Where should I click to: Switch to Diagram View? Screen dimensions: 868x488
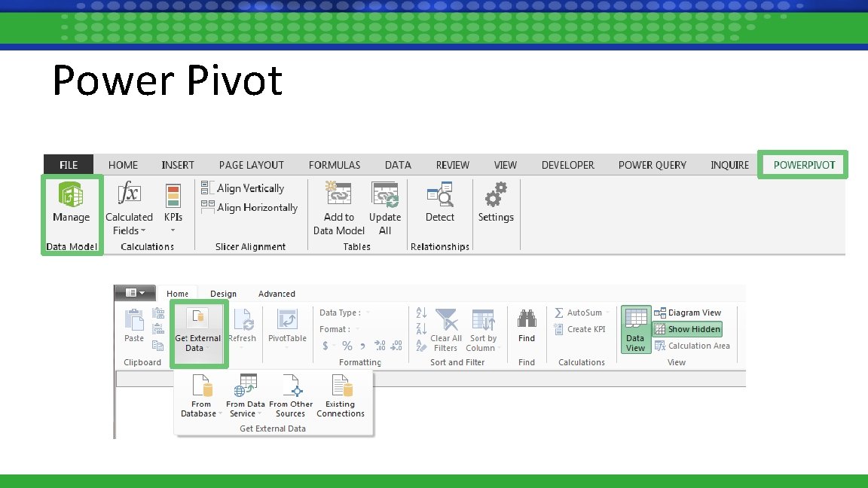coord(687,313)
